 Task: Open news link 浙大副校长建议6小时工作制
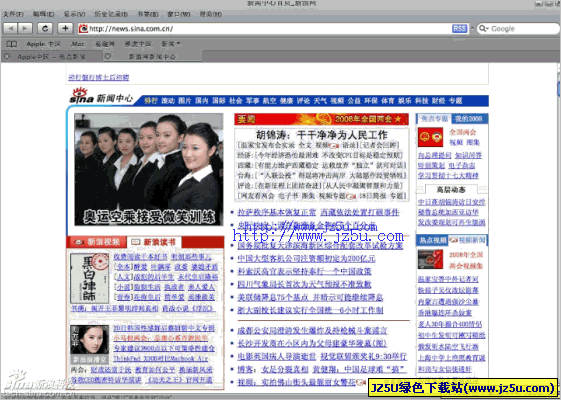point(310,310)
